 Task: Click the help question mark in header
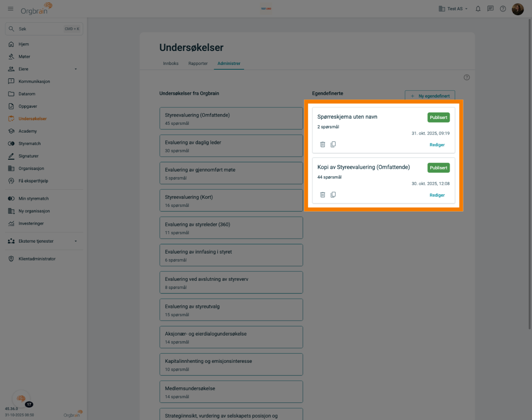coord(503,9)
